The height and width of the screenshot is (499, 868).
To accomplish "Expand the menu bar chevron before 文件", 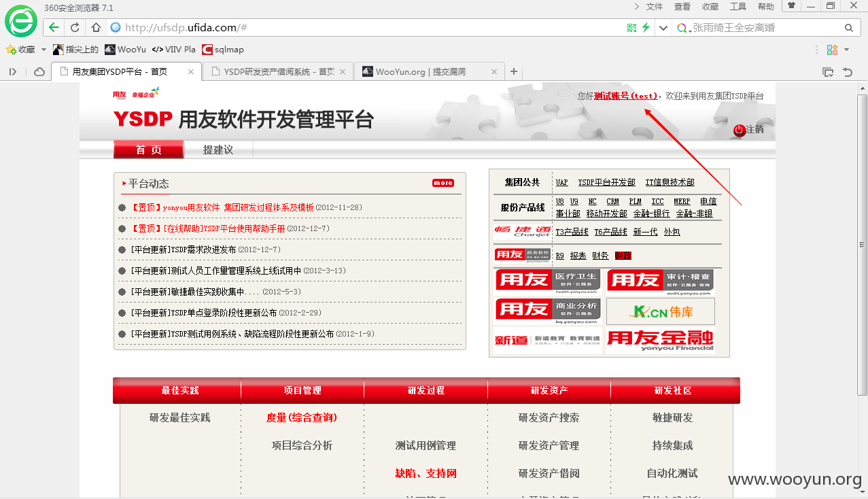I will (636, 6).
